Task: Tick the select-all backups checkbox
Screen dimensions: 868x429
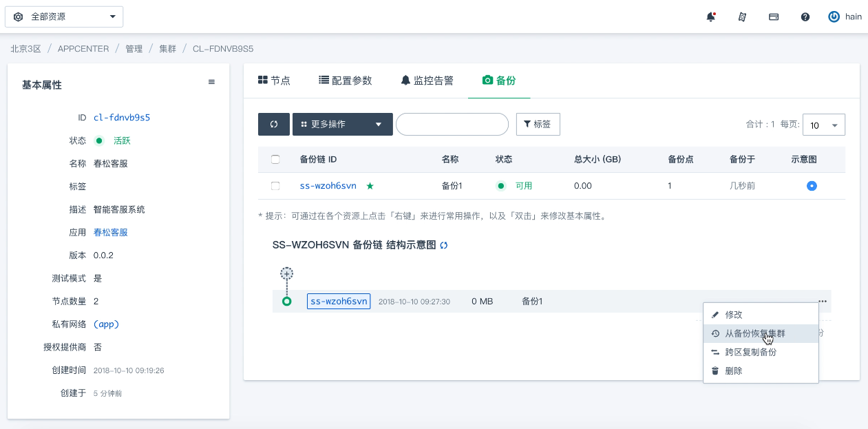Action: (x=275, y=159)
